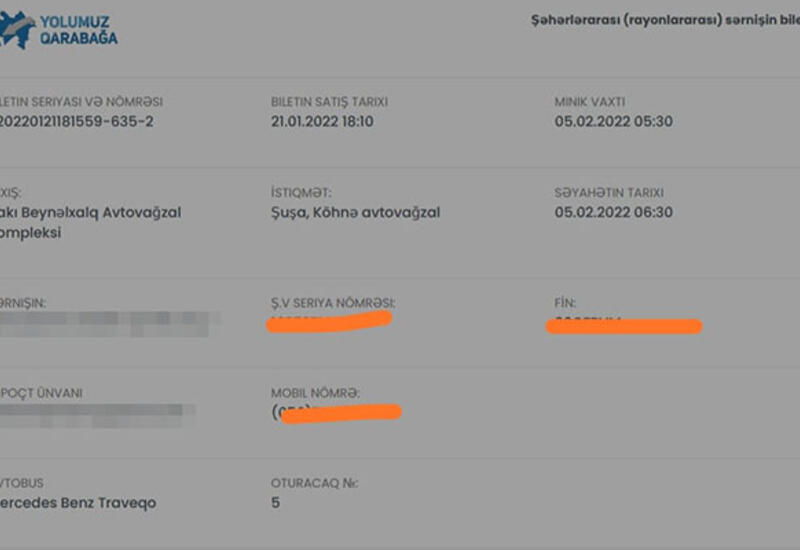Image resolution: width=800 pixels, height=550 pixels.
Task: Click the Yolumuz Qarabağa logo icon
Action: pyautogui.click(x=17, y=30)
